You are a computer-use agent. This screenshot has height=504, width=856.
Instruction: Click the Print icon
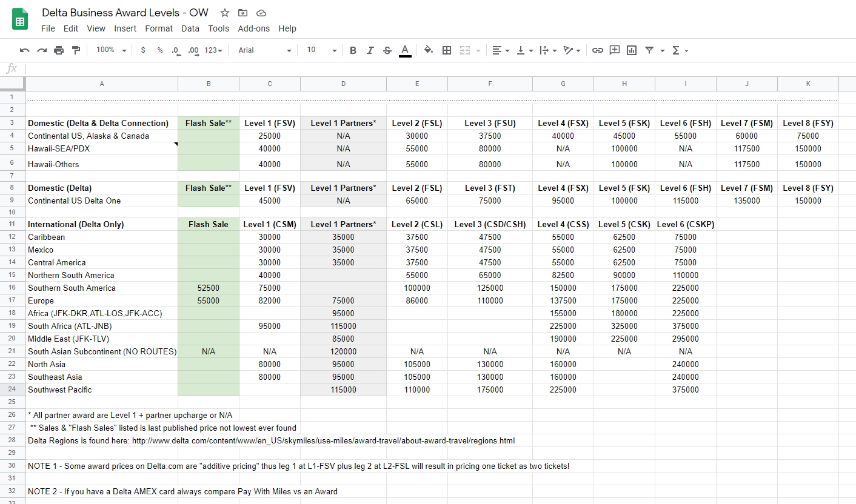[x=59, y=50]
